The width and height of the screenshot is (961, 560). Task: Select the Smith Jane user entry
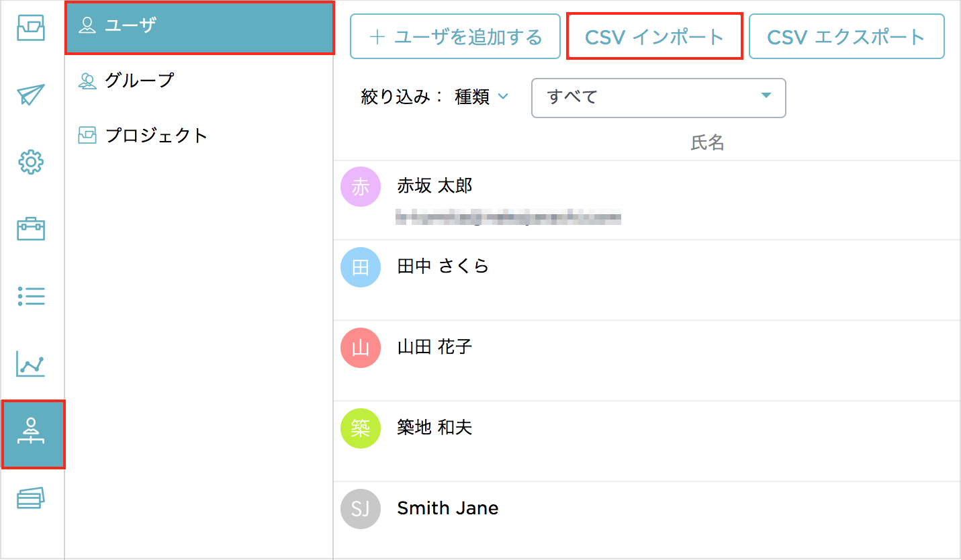click(647, 520)
